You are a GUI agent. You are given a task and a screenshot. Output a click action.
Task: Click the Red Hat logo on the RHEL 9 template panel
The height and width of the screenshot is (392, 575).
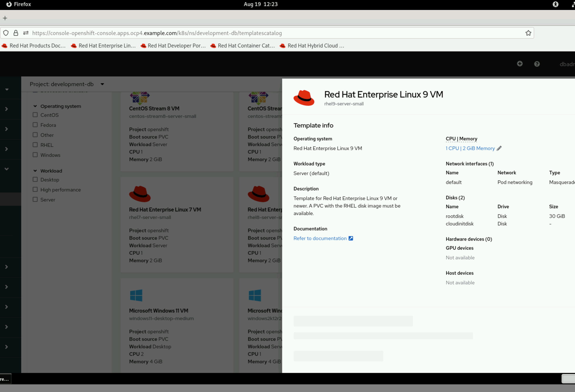(304, 98)
